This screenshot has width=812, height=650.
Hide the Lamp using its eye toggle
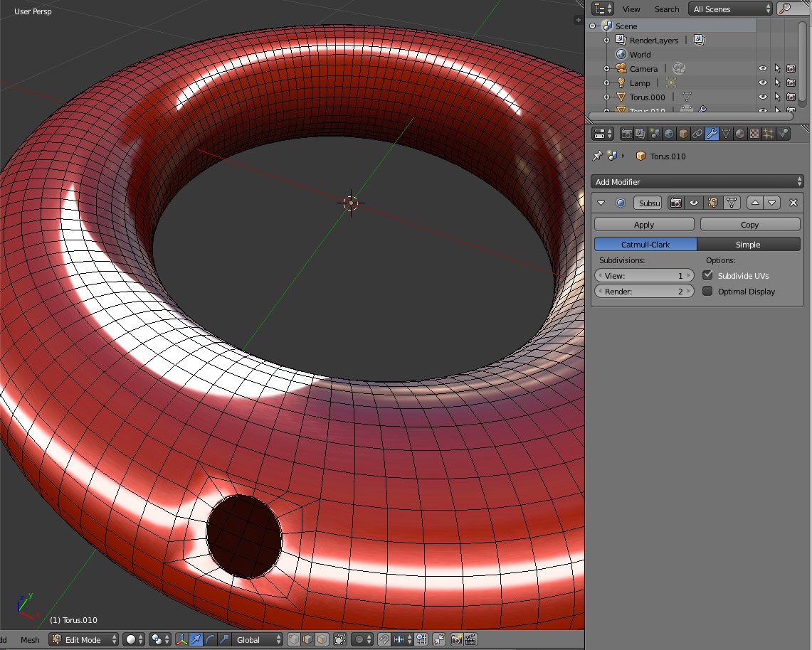pyautogui.click(x=762, y=82)
